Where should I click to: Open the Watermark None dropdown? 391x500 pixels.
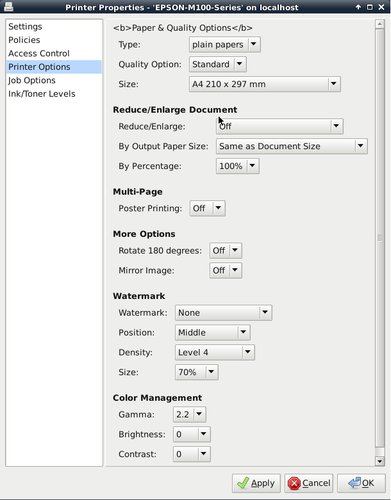click(223, 313)
